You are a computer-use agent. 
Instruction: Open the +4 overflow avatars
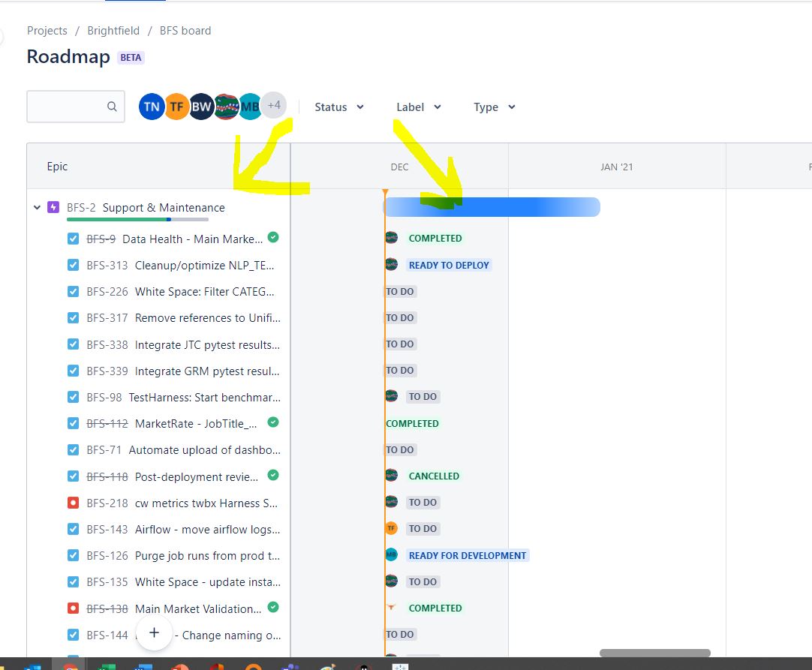[274, 106]
